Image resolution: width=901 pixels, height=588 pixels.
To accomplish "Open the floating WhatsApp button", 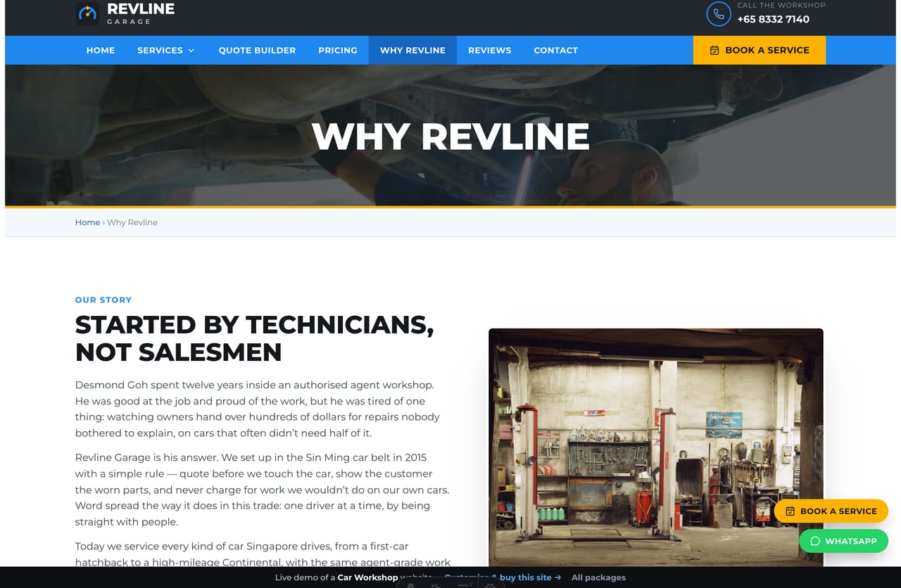I will [843, 541].
